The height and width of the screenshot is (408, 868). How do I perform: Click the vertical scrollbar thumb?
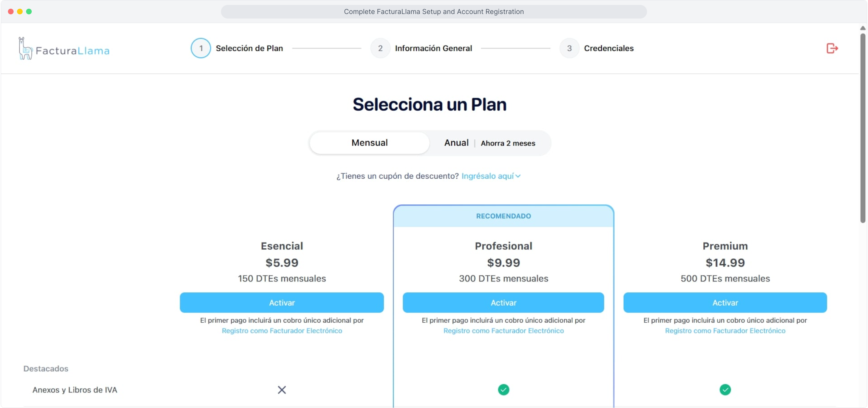tap(863, 128)
